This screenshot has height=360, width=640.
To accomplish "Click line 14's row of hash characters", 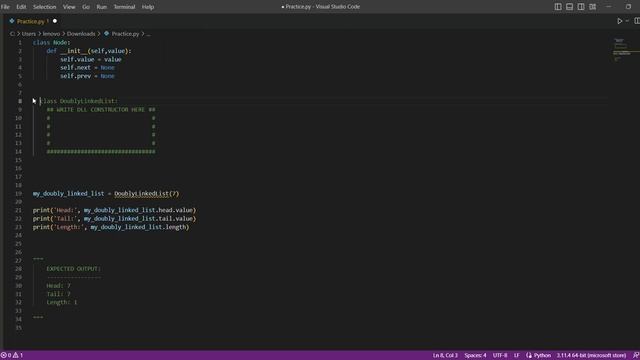I will pos(101,152).
